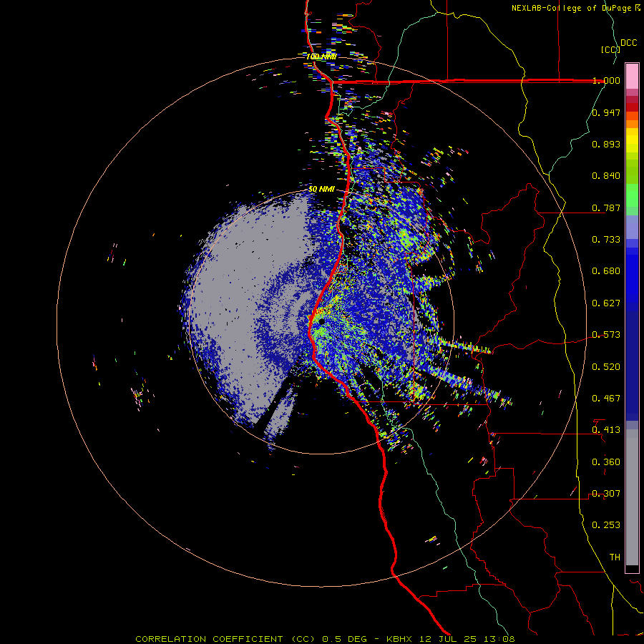Pick the yellow segment of color bar
The image size is (644, 644).
(632, 140)
